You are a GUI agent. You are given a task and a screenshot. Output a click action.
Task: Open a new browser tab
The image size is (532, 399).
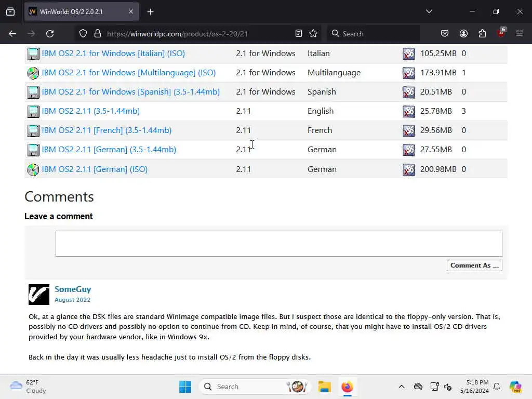pyautogui.click(x=150, y=12)
